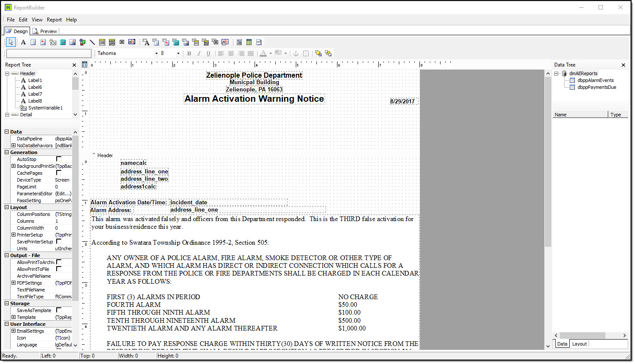Click the Anchors toolbar icon
This screenshot has height=364, width=635.
click(295, 53)
